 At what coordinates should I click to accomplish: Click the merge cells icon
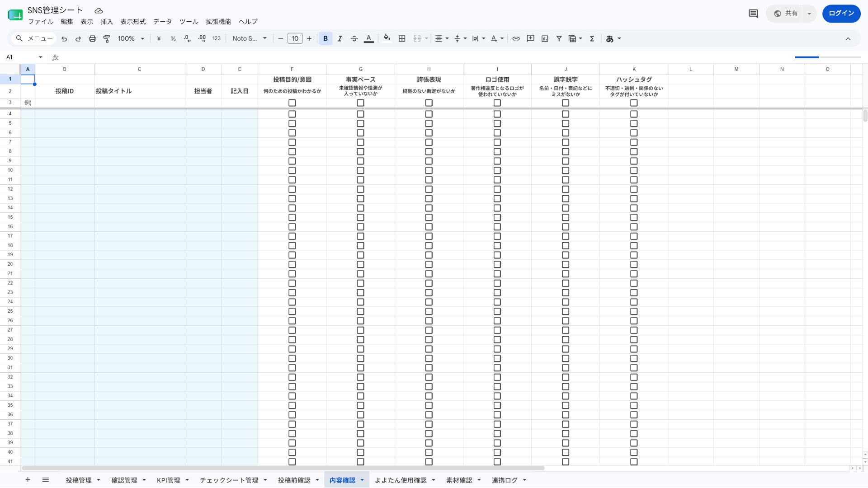coord(417,39)
